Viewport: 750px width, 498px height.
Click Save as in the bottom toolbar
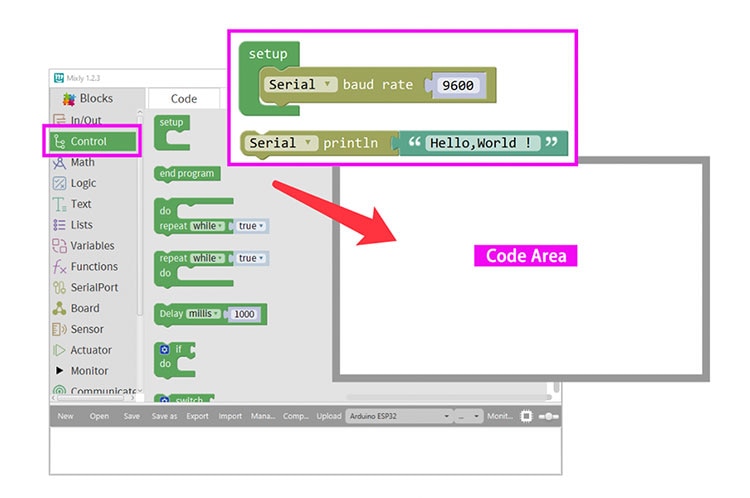coord(164,416)
